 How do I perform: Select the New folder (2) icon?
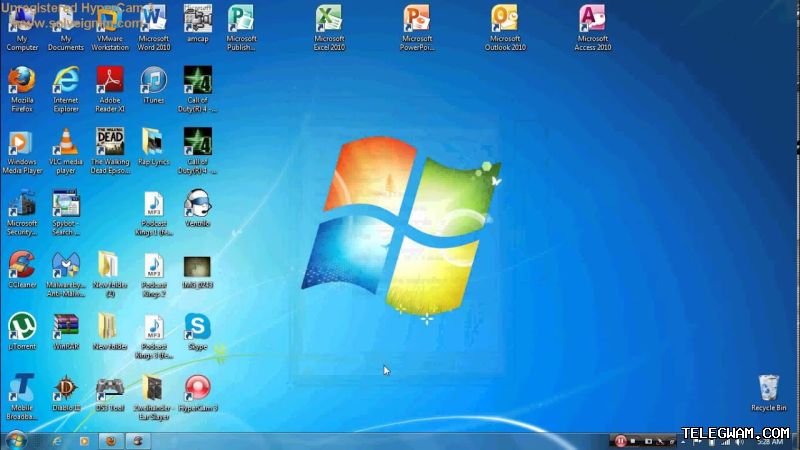(x=110, y=274)
